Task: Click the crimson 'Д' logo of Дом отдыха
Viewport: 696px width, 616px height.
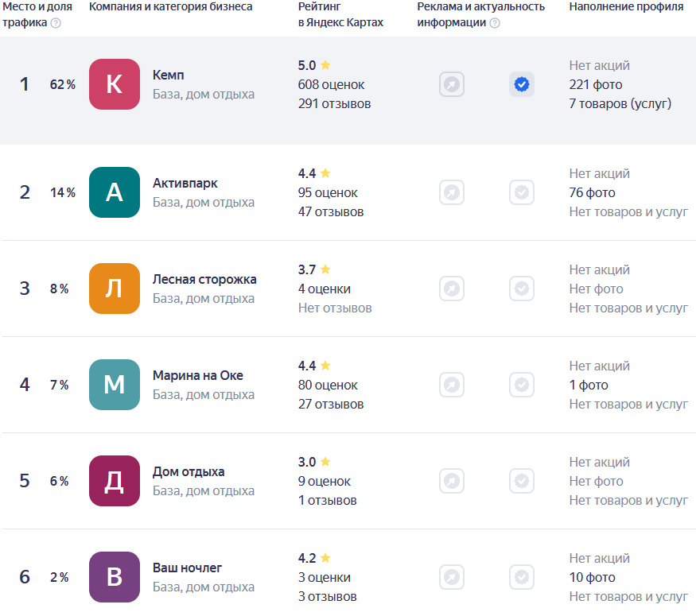Action: (x=115, y=481)
